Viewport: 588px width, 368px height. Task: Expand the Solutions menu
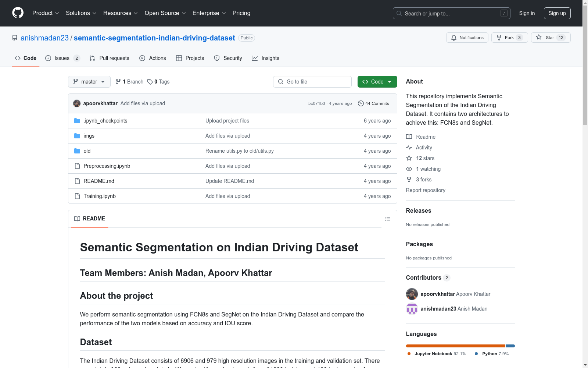point(81,13)
